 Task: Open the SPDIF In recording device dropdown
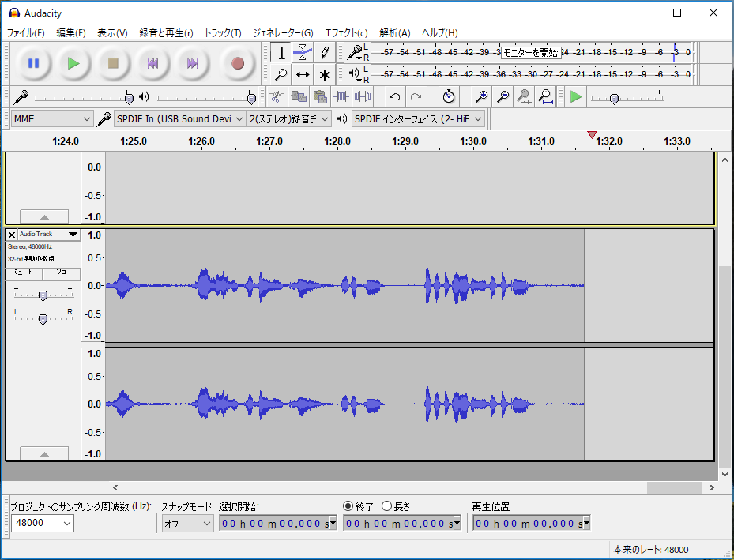tap(180, 118)
